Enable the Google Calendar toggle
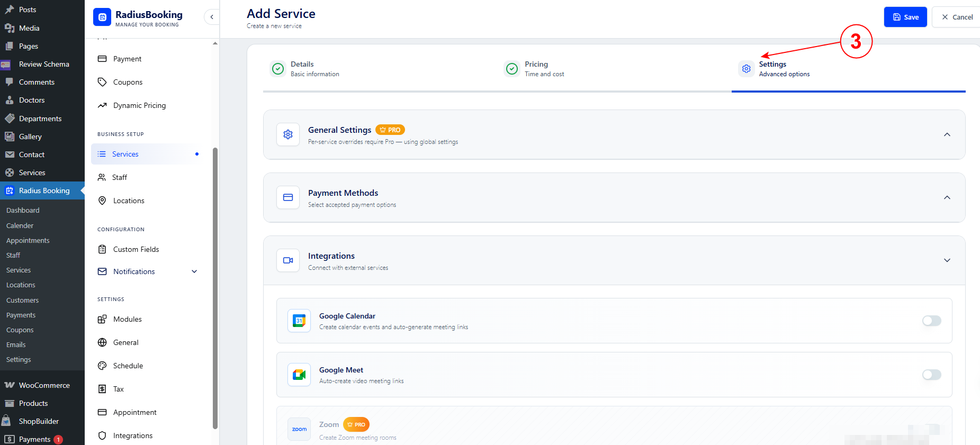980x445 pixels. [932, 321]
